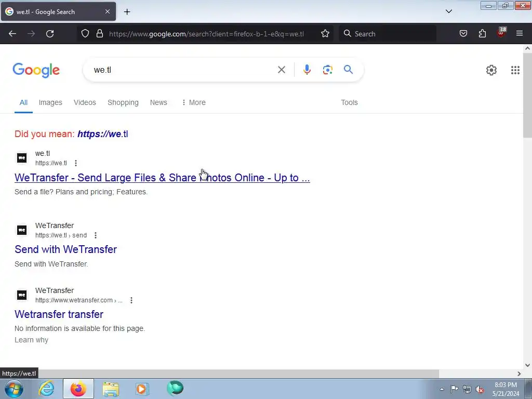Image resolution: width=532 pixels, height=399 pixels.
Task: Click the we.tl result favicon
Action: pyautogui.click(x=22, y=158)
